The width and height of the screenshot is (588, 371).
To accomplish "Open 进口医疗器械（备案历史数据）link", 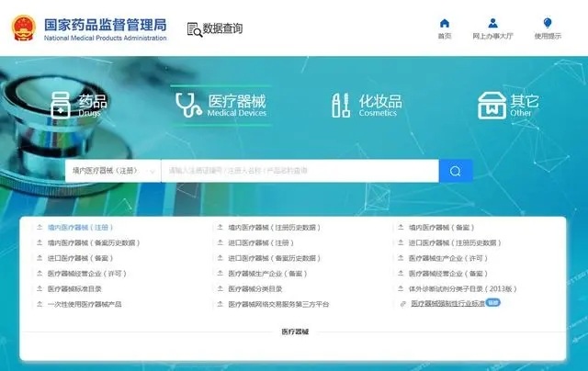I will click(275, 258).
